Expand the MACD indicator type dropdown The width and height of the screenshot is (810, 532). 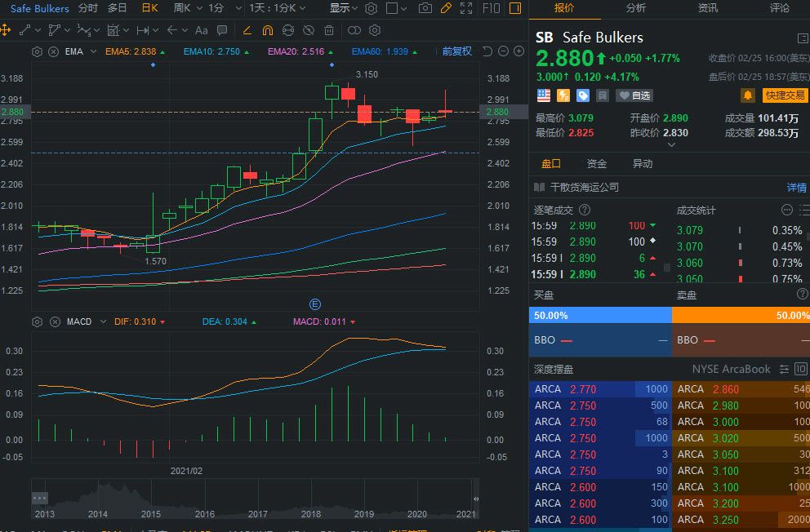103,321
